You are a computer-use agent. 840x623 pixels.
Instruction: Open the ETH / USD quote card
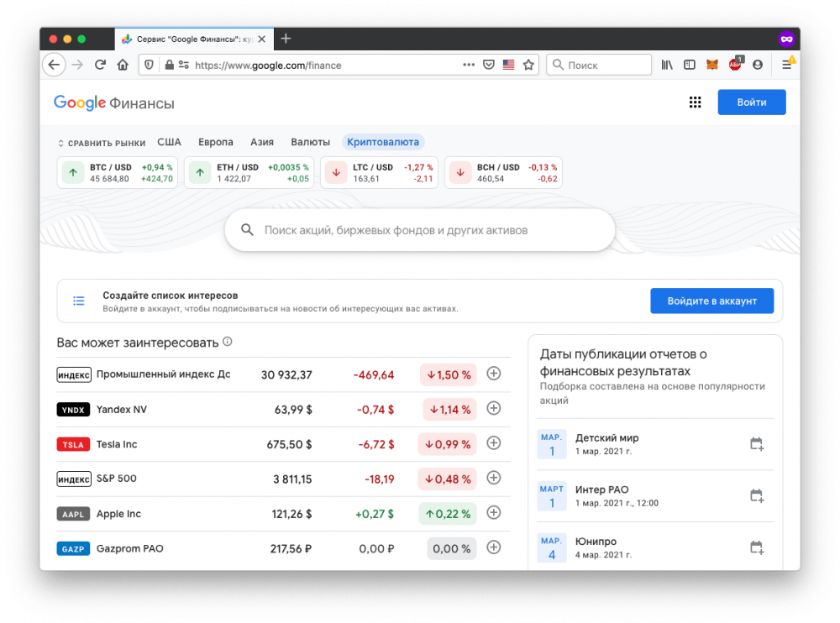point(249,172)
